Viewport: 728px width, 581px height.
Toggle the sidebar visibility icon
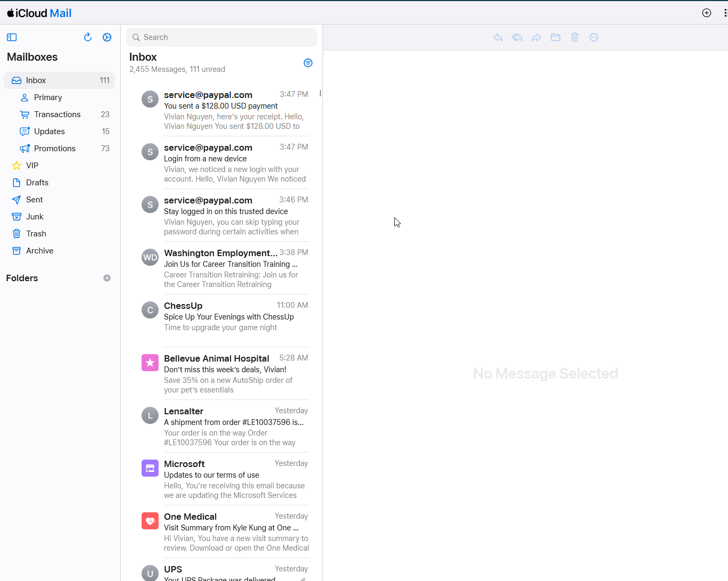(12, 37)
